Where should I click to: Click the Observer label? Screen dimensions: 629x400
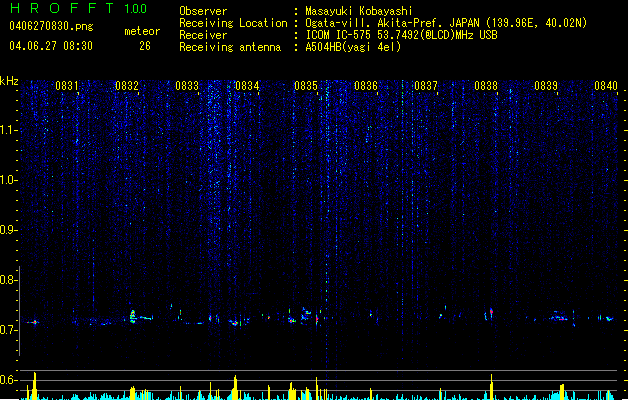click(203, 11)
